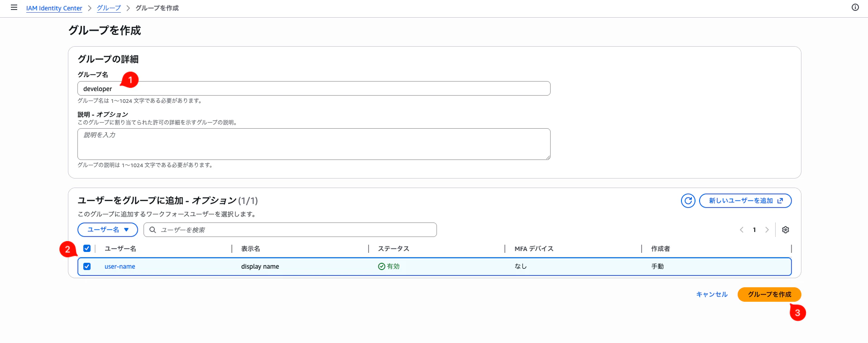Viewport: 868px width, 343px height.
Task: Click the グループを作成 button
Action: [769, 295]
